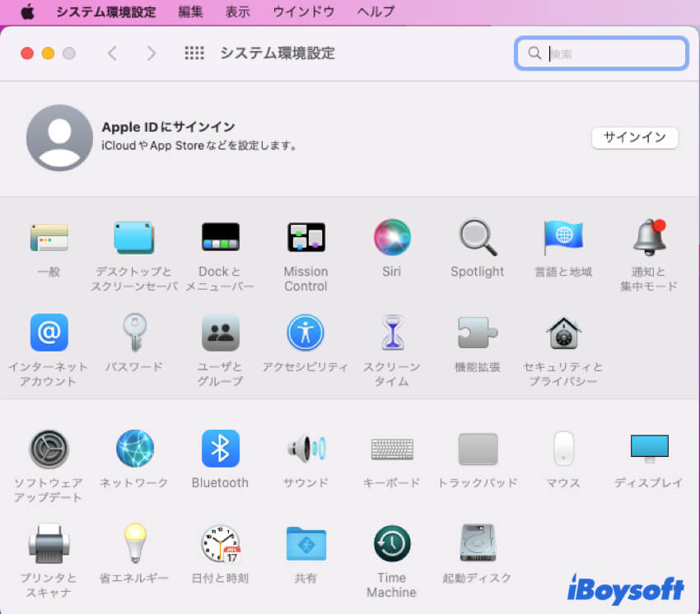The height and width of the screenshot is (614, 700).
Task: Open サウンド speaker icon
Action: 306,449
